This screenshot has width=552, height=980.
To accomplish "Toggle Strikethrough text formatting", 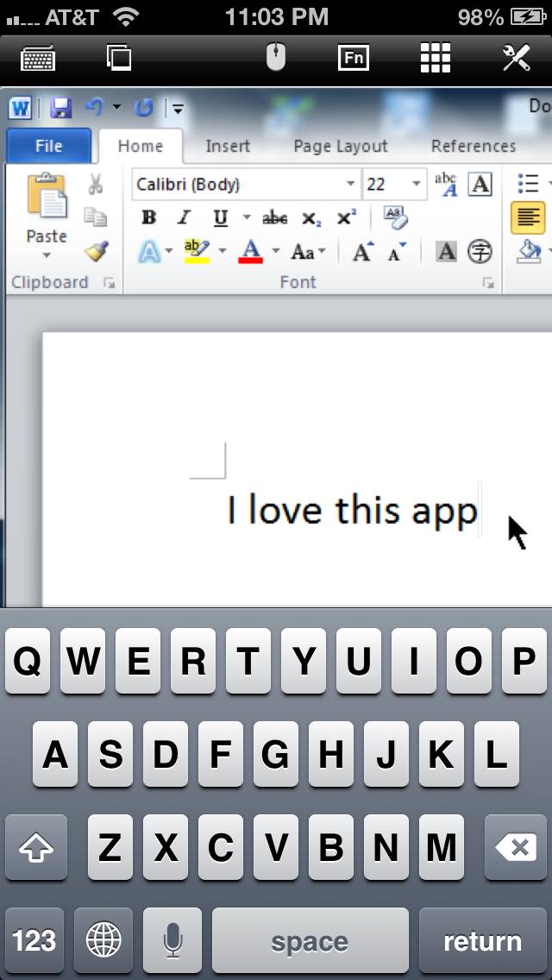I will pos(274,218).
